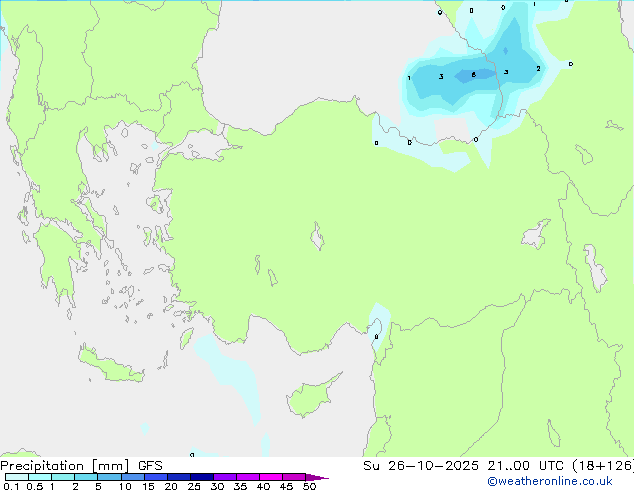Select the 2–5 mm legend color swatch
The height and width of the screenshot is (490, 634).
tap(86, 477)
